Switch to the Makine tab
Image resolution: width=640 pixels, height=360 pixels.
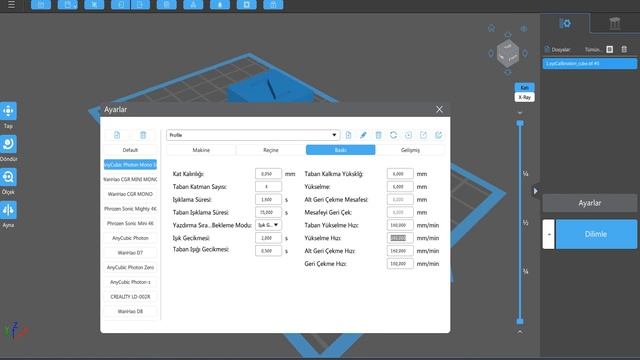tap(201, 150)
